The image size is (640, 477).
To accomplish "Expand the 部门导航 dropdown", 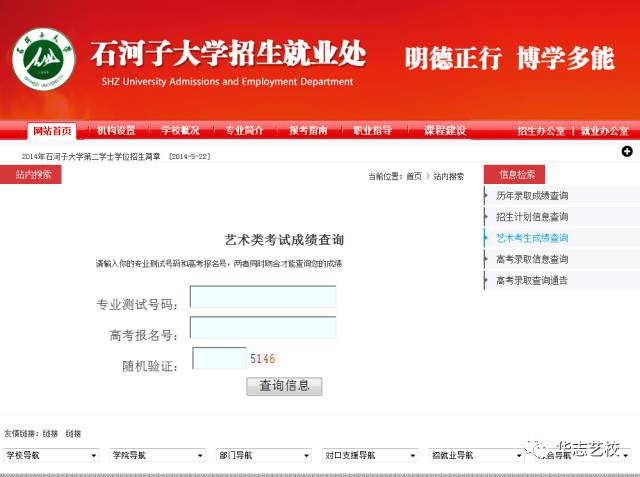I will 264,455.
